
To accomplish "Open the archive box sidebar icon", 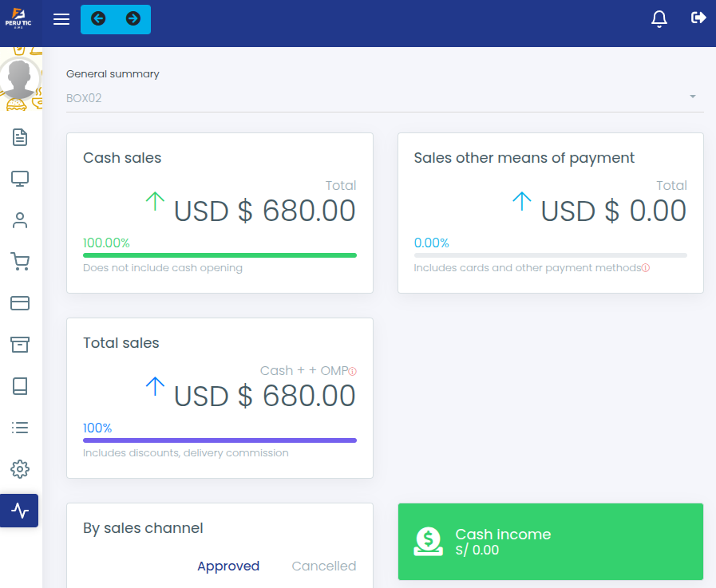I will (x=20, y=345).
